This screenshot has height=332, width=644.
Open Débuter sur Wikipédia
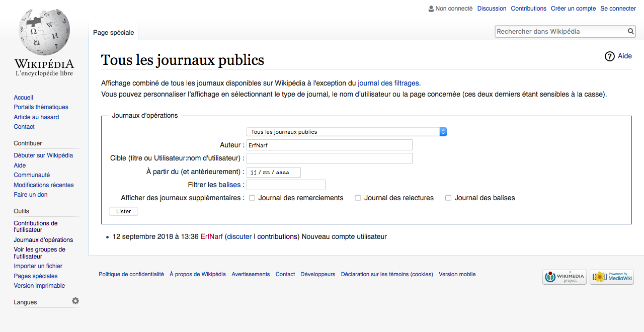[x=43, y=155]
